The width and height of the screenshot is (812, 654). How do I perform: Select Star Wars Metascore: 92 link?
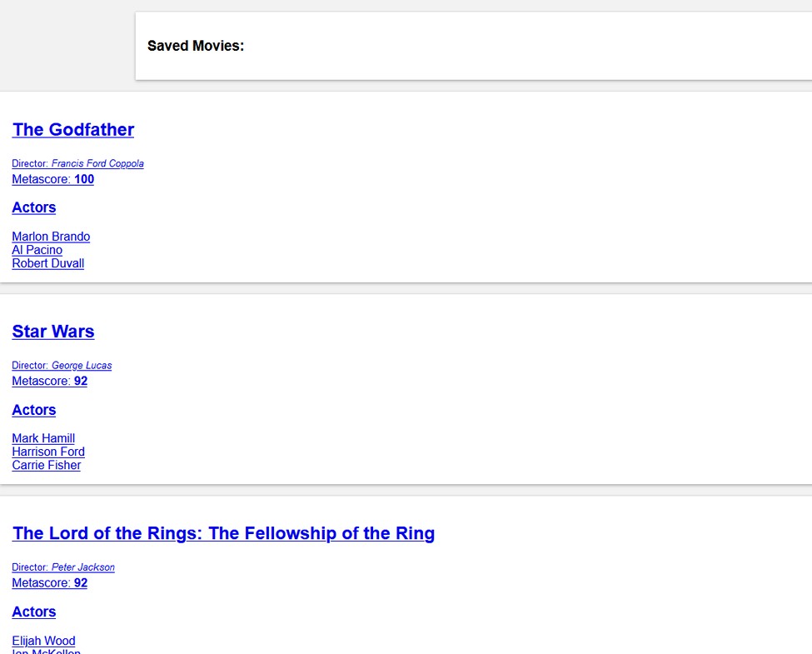coord(50,381)
